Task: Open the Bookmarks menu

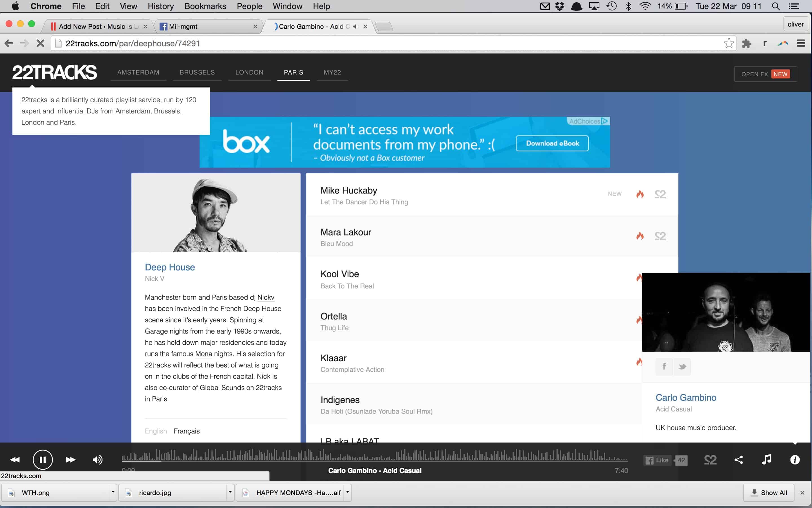Action: pyautogui.click(x=205, y=6)
